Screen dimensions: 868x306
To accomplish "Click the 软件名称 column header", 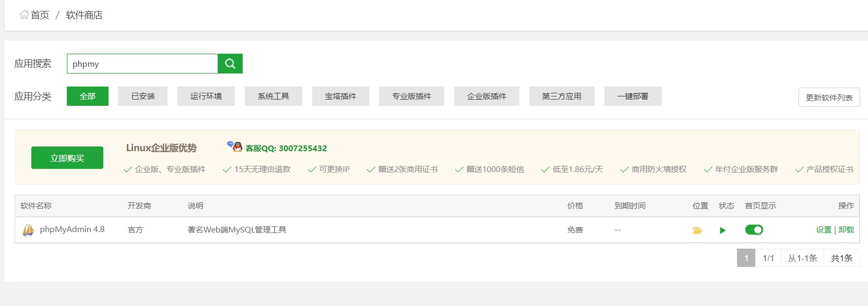I will (x=36, y=206).
